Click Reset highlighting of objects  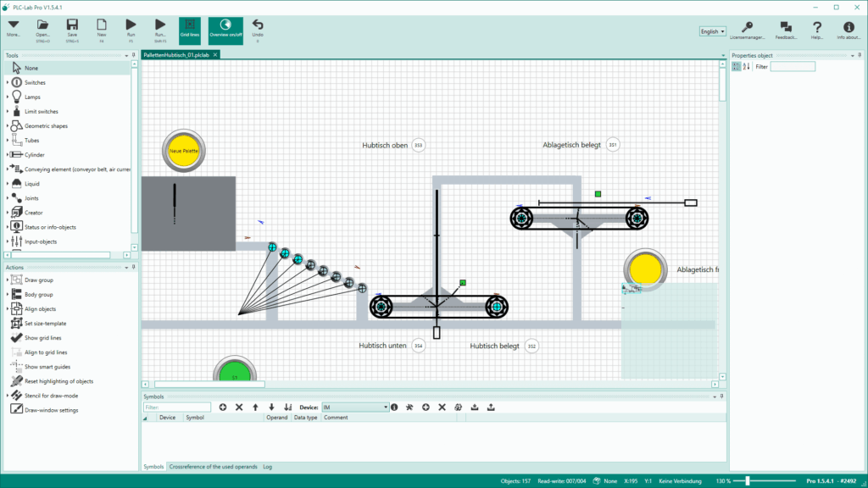(x=58, y=381)
